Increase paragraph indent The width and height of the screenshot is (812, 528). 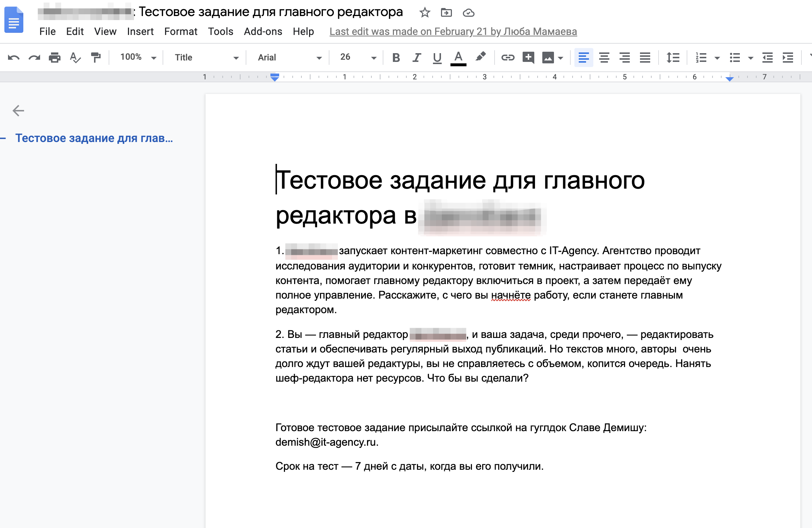tap(788, 58)
